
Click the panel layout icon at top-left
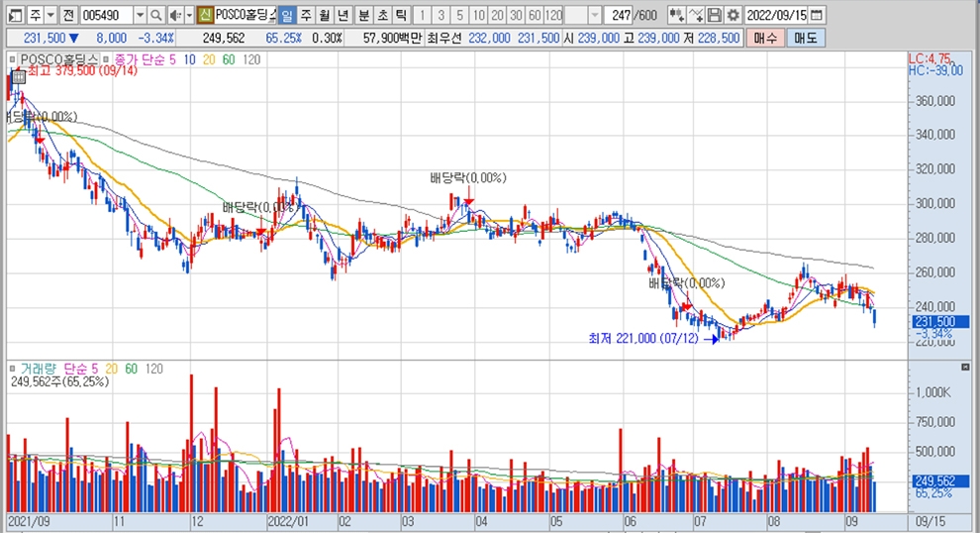[x=12, y=15]
